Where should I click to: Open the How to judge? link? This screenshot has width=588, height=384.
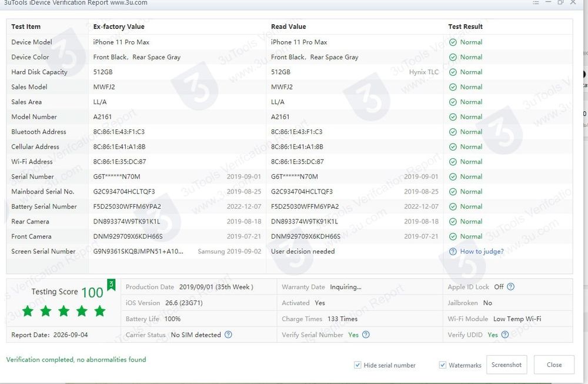click(482, 251)
